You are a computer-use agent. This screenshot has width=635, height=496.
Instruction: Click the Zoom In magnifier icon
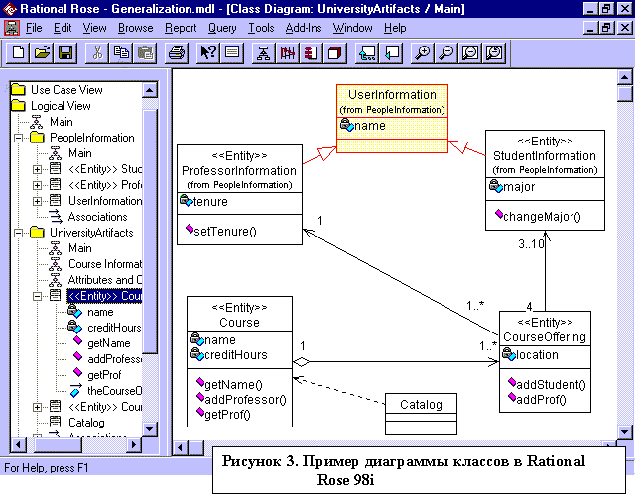[x=422, y=53]
